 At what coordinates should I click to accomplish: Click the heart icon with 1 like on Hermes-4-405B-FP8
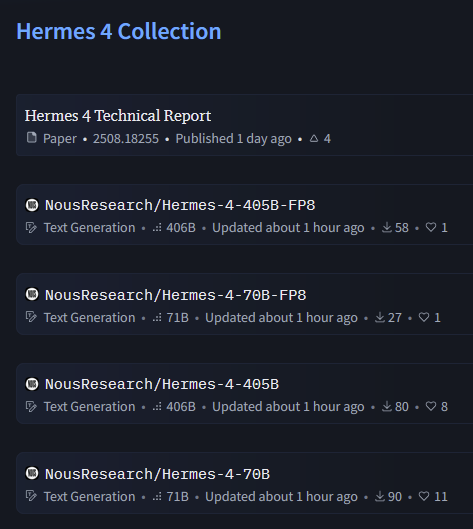click(431, 227)
